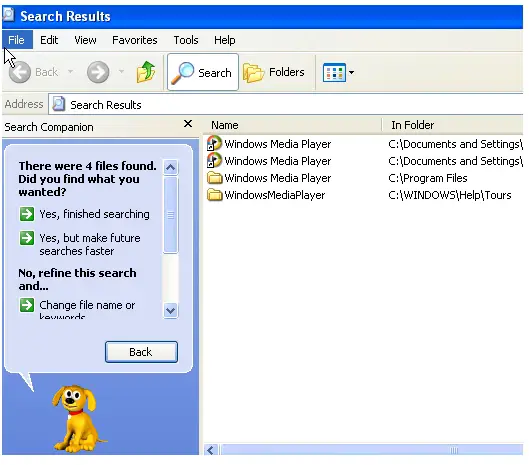
Task: Open the File menu
Action: (x=17, y=40)
